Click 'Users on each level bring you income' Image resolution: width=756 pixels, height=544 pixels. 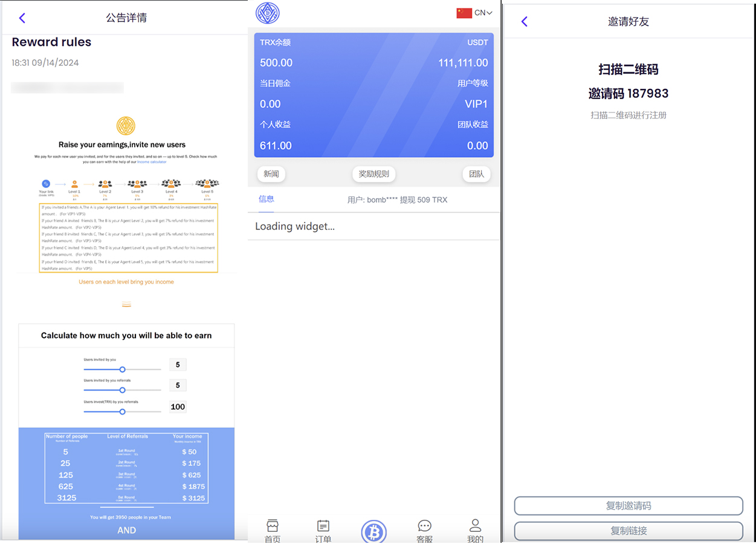coord(126,282)
